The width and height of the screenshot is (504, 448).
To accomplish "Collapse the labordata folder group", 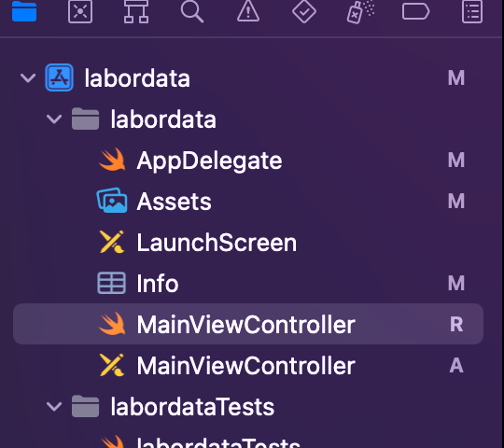I will coord(54,119).
